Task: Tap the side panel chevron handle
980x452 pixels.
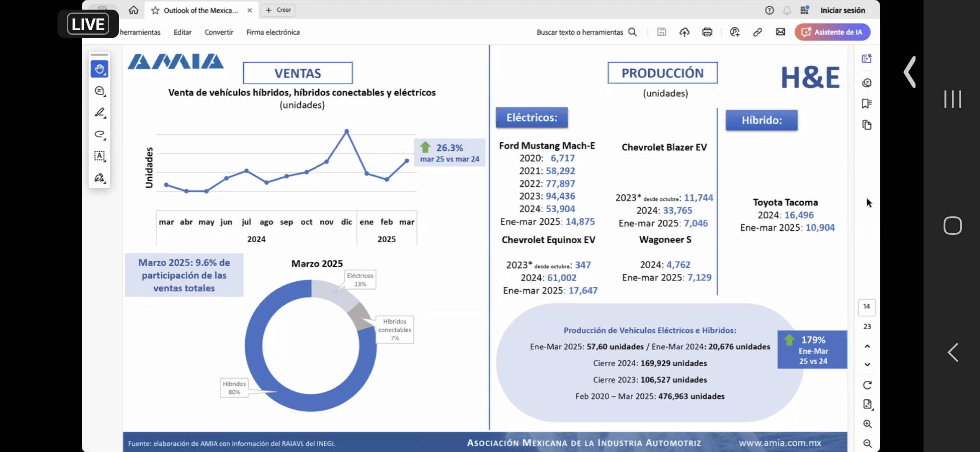Action: click(910, 72)
